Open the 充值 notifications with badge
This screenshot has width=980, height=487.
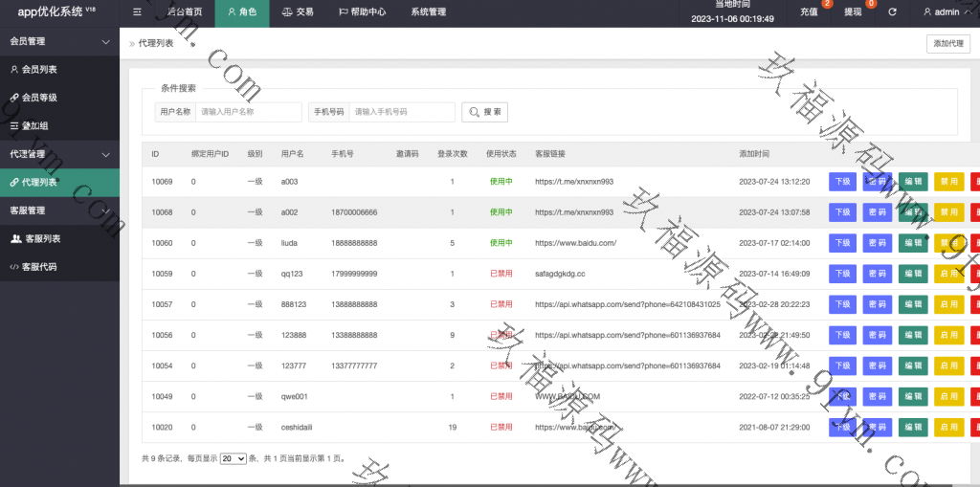pos(810,12)
